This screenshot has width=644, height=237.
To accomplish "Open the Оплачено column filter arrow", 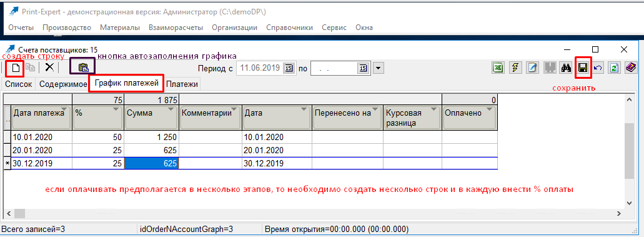I will (x=490, y=109).
